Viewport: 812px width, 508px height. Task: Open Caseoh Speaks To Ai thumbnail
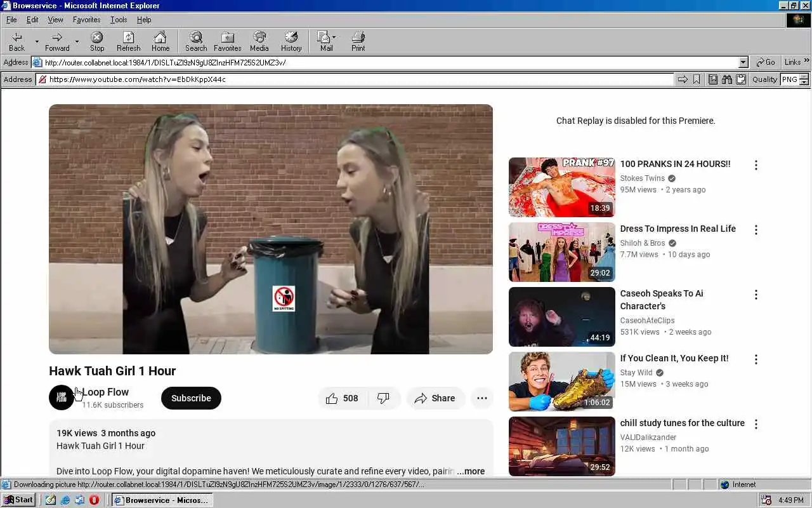click(x=562, y=317)
